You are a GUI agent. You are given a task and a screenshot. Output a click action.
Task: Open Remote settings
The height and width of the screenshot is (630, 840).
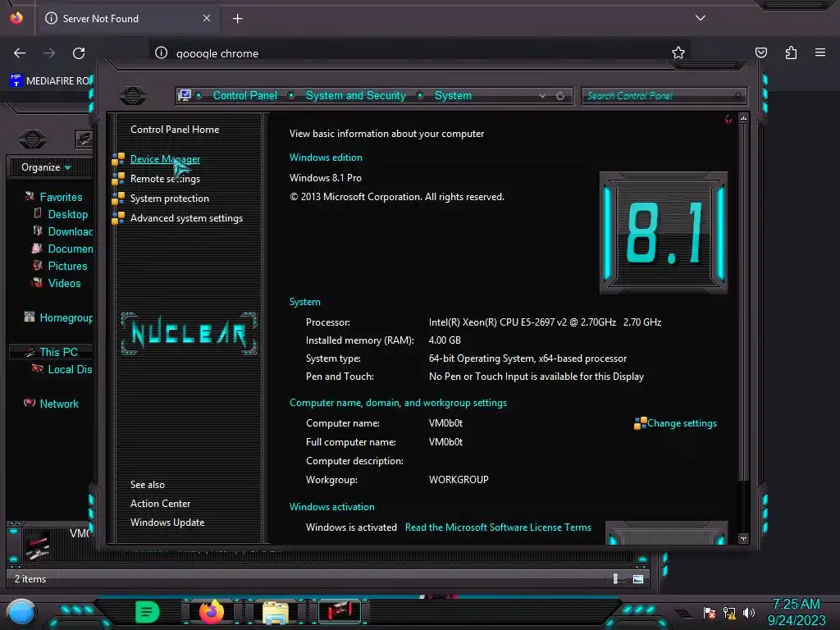click(165, 179)
